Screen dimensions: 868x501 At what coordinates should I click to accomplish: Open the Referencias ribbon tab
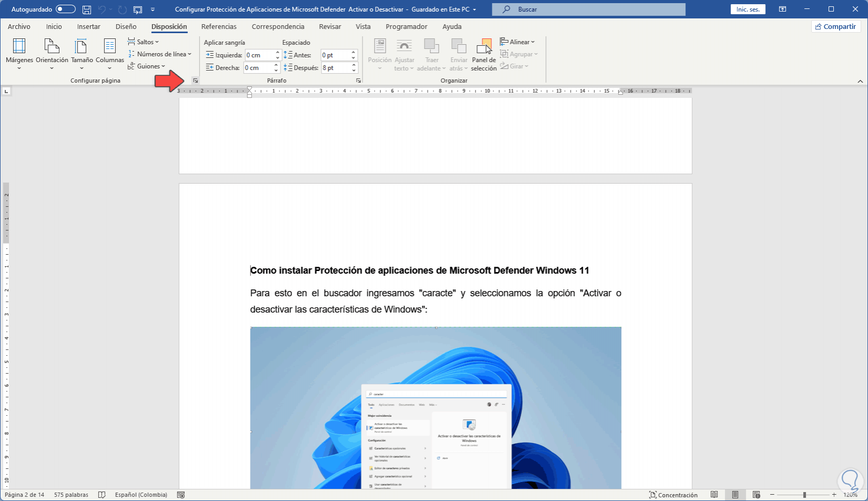(x=219, y=27)
